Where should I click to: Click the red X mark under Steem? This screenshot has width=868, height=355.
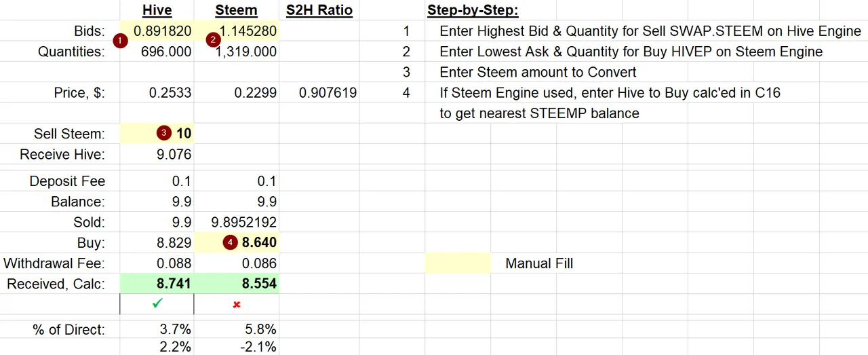(237, 305)
